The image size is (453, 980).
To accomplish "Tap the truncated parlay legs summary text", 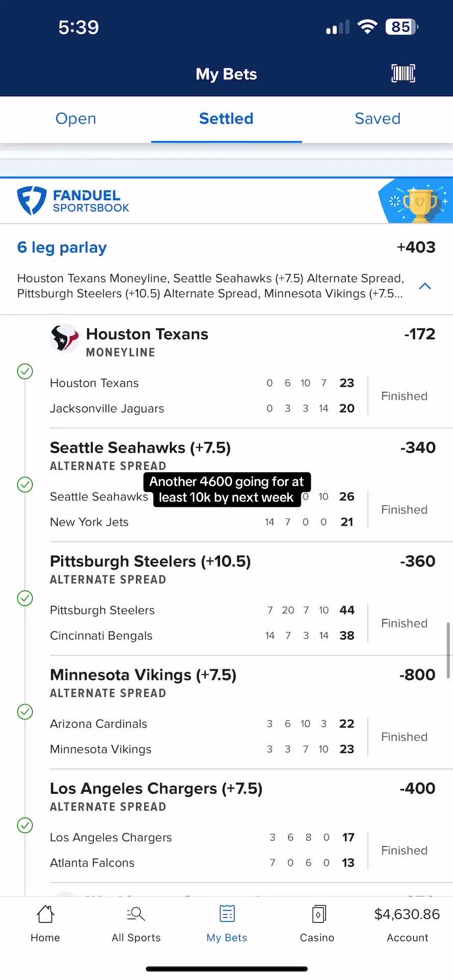I will pos(210,286).
